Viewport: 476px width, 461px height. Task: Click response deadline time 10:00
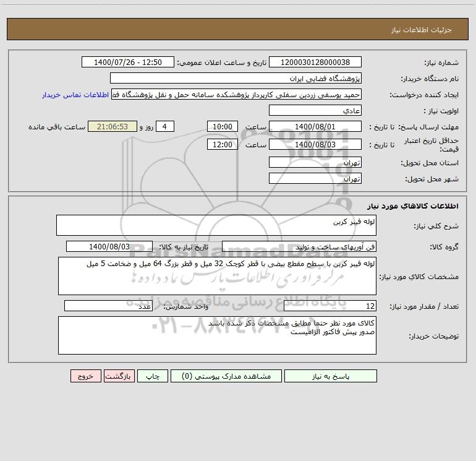(x=222, y=126)
